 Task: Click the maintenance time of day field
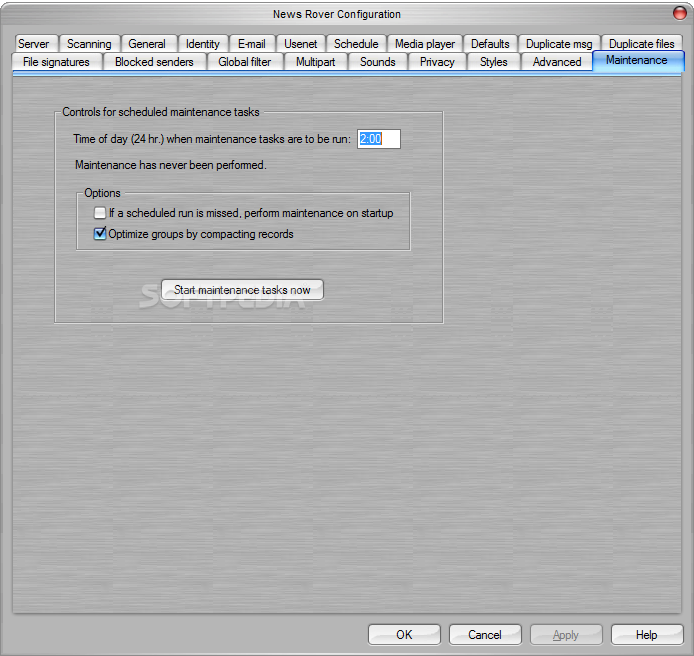coord(379,139)
